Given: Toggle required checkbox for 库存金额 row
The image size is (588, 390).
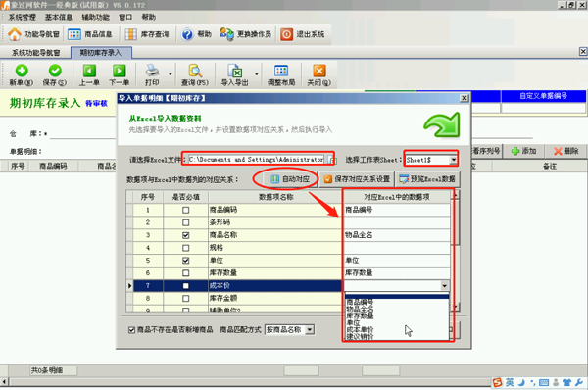Looking at the screenshot, I should [x=185, y=299].
